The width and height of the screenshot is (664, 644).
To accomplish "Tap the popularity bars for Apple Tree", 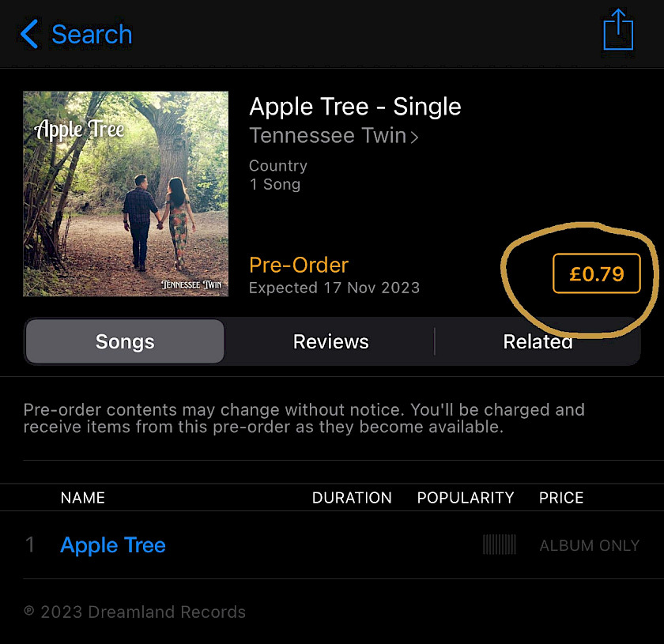I will [x=500, y=544].
